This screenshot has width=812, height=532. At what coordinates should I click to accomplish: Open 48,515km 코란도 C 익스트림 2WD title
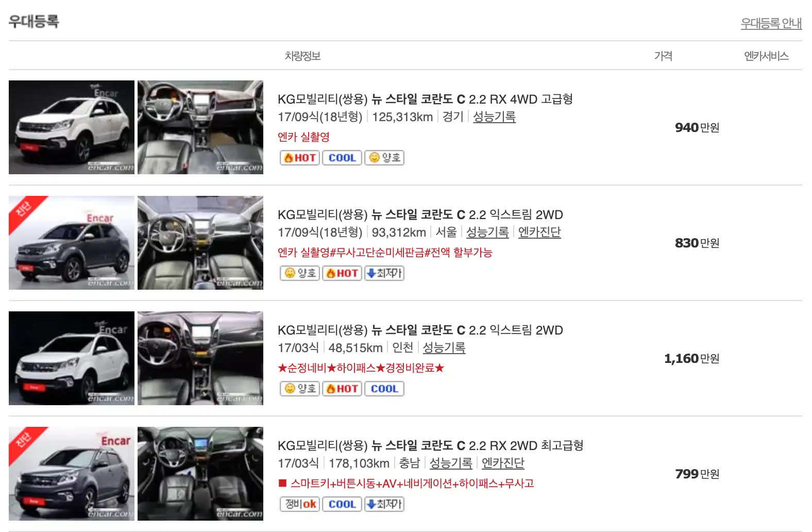pos(420,330)
